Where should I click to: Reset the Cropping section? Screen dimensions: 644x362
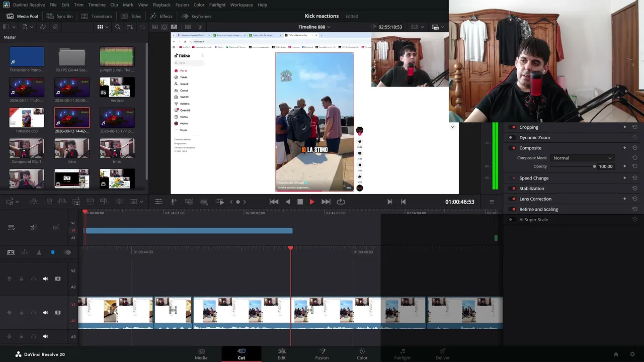[x=634, y=127]
